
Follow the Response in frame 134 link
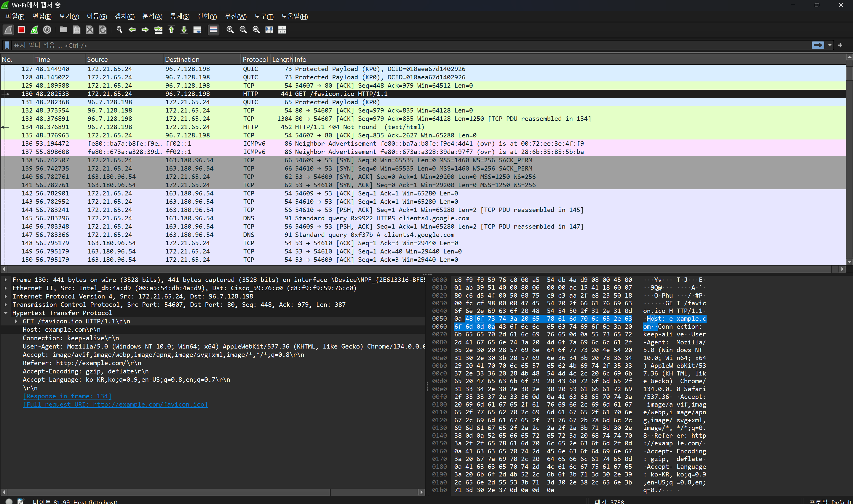pyautogui.click(x=67, y=396)
